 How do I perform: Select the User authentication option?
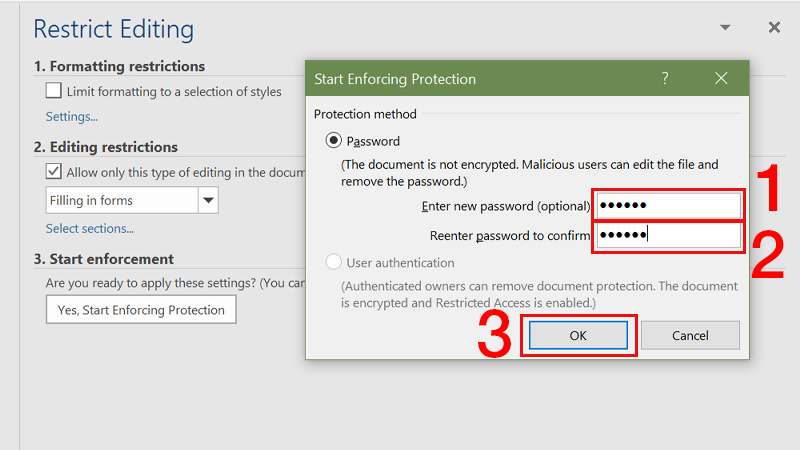(333, 263)
